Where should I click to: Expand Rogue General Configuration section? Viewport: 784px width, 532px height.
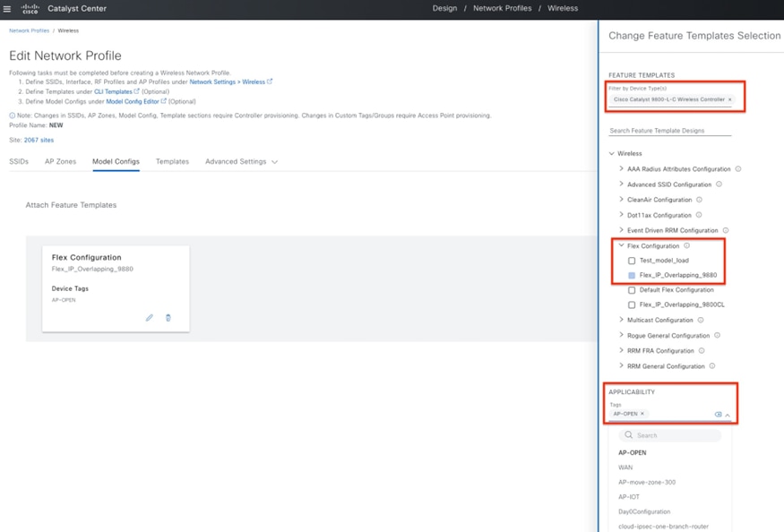621,335
